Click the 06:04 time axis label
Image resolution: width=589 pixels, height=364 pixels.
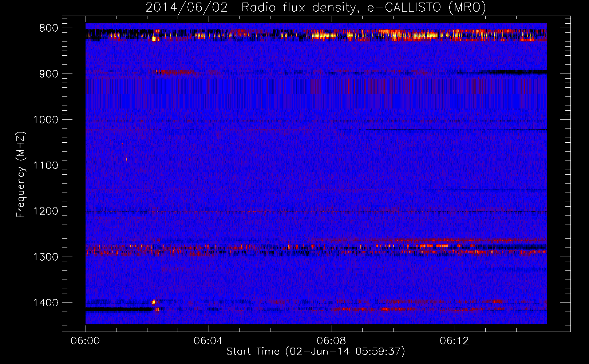tap(208, 341)
